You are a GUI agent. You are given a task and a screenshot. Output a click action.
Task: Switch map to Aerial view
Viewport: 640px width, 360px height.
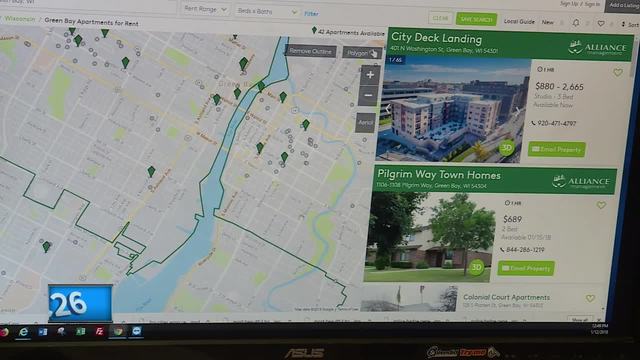(365, 122)
